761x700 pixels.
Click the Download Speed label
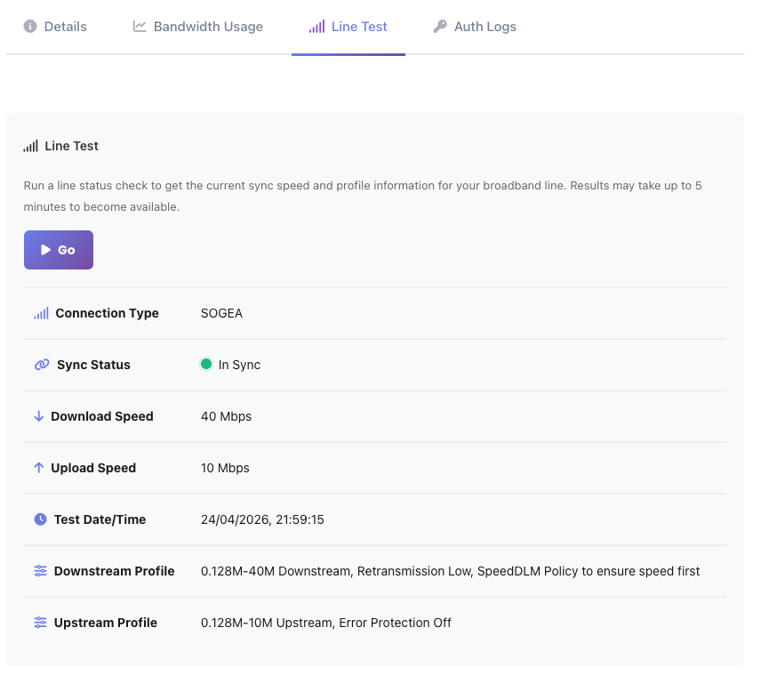coord(102,416)
